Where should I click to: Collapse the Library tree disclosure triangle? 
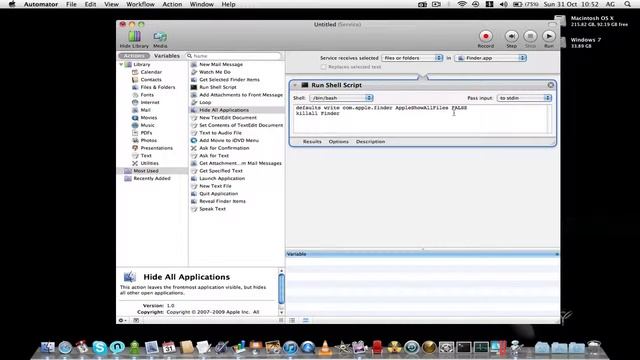(x=121, y=64)
